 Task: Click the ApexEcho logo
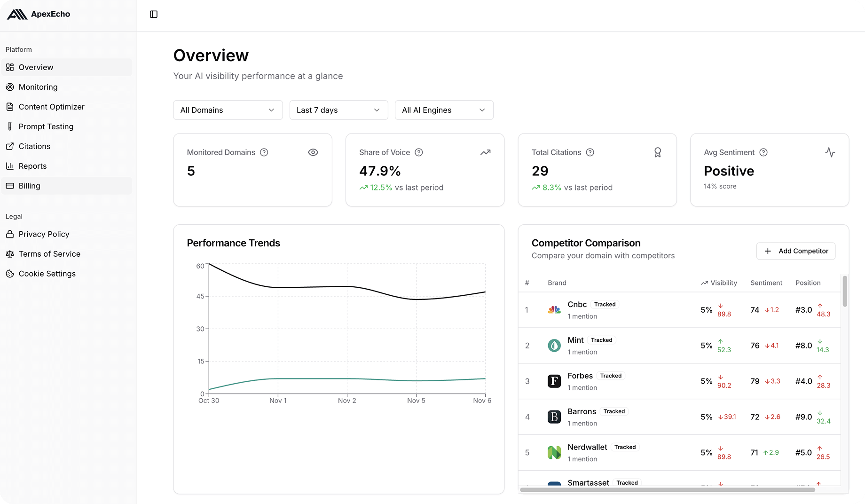pos(39,15)
